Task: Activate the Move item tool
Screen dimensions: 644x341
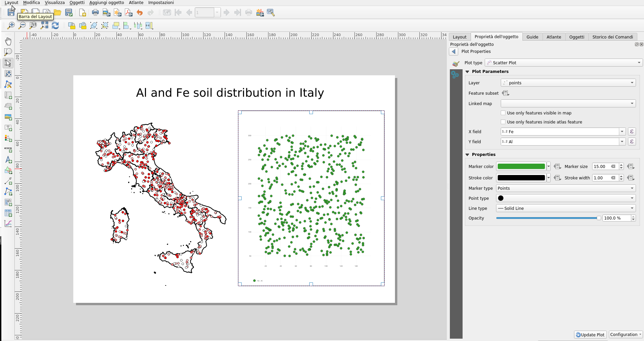Action: click(x=8, y=63)
